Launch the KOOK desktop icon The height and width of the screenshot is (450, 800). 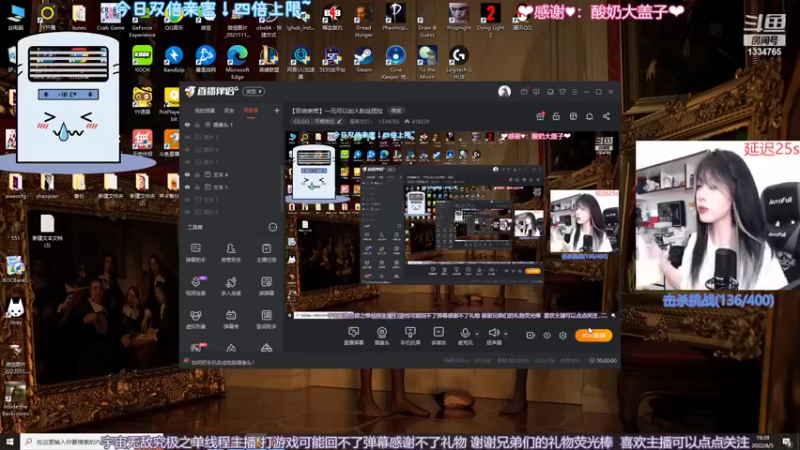click(x=142, y=60)
